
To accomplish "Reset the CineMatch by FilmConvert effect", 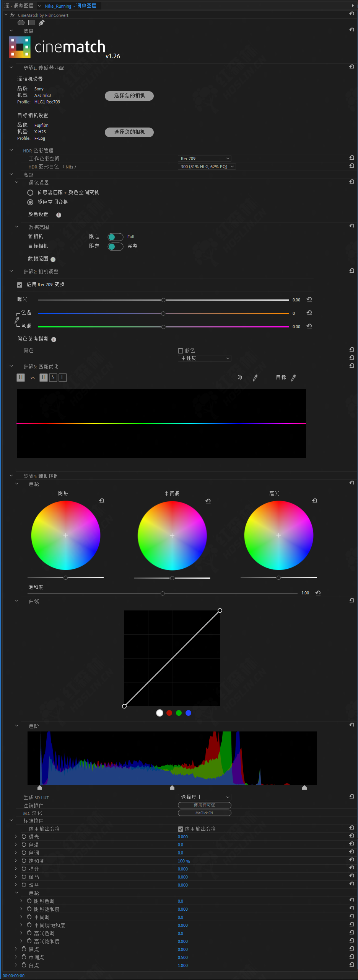I will point(351,14).
